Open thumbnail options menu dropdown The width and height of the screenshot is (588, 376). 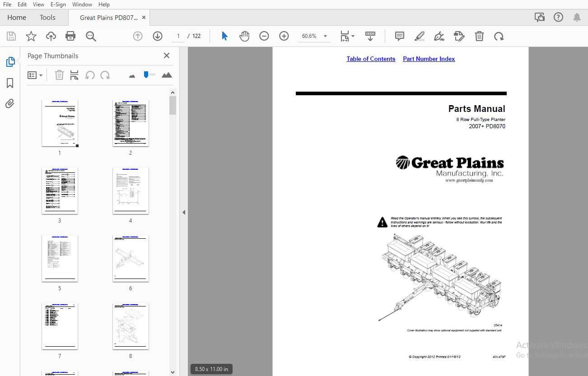pyautogui.click(x=35, y=75)
